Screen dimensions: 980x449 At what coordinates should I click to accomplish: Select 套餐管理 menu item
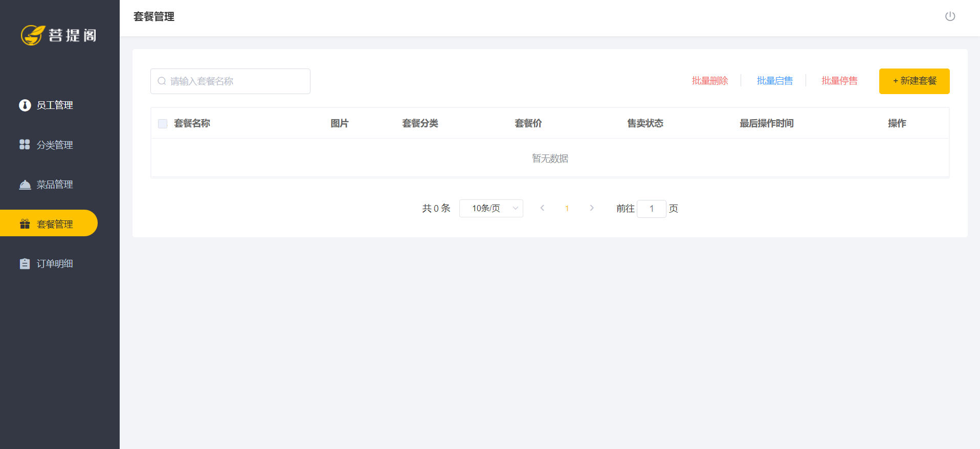click(x=49, y=223)
